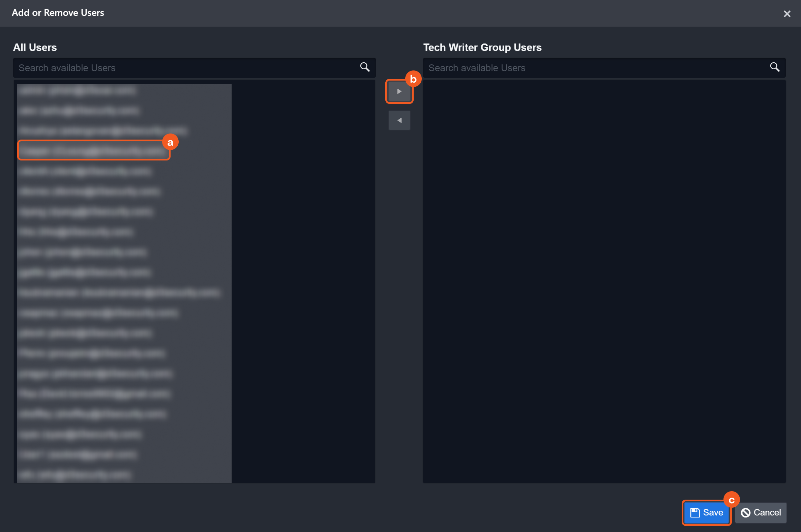
Task: Select the first user in All Users list
Action: tap(77, 90)
